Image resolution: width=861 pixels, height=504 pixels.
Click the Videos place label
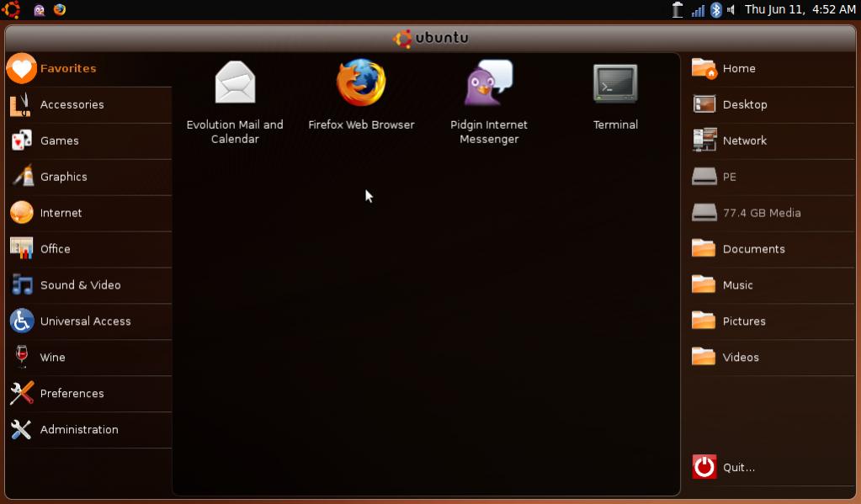click(741, 358)
